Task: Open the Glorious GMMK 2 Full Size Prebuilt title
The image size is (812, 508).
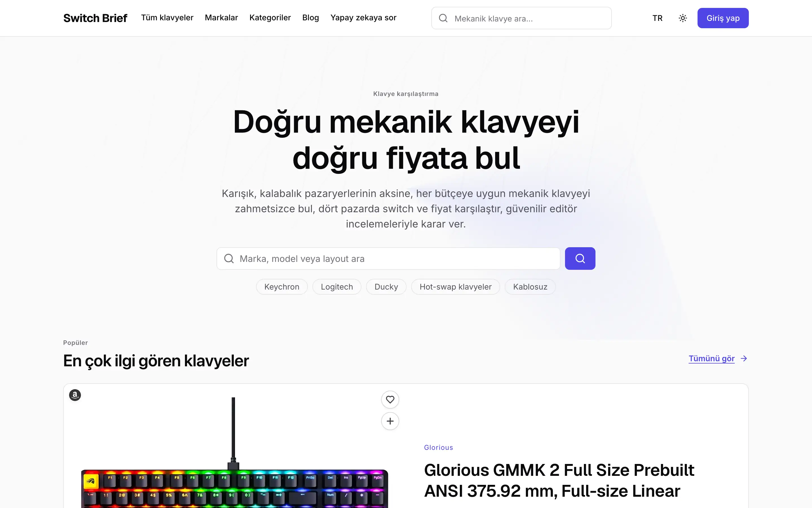Action: point(559,480)
